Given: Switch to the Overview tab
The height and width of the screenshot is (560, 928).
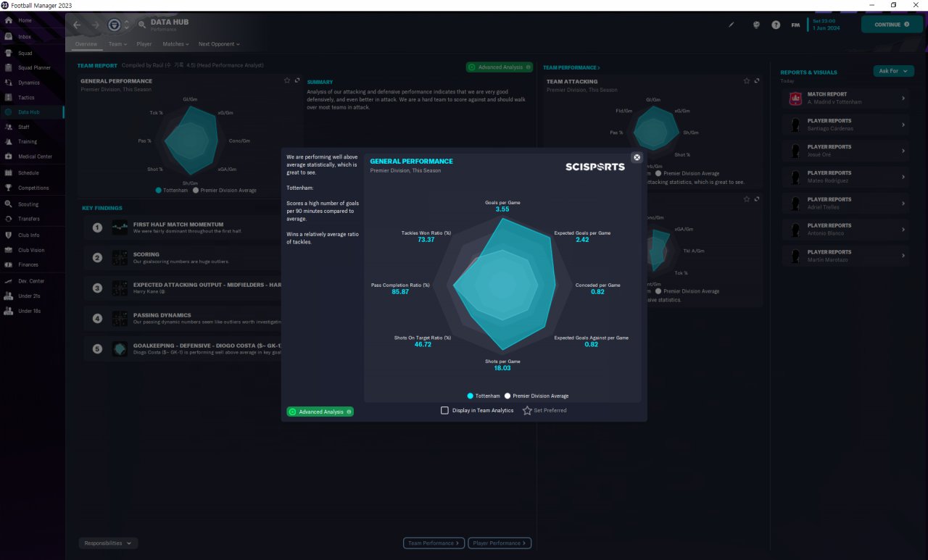Looking at the screenshot, I should [86, 44].
